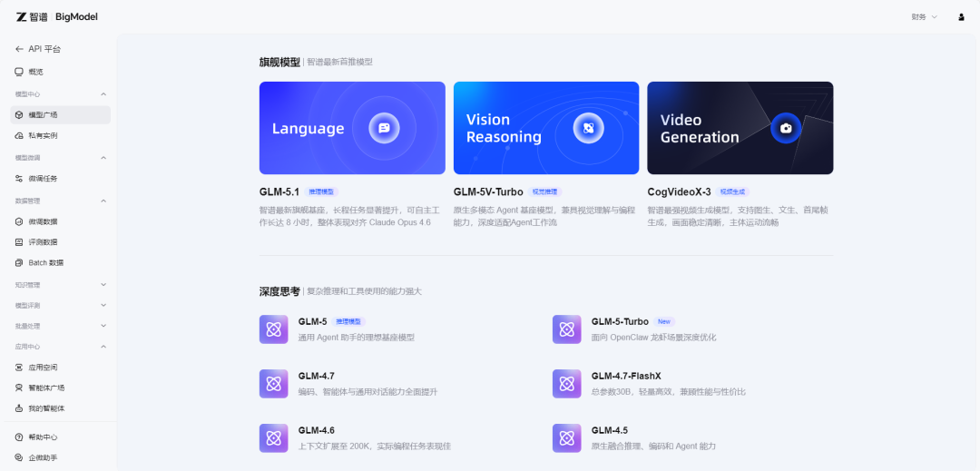This screenshot has width=980, height=471.
Task: Click the 推理模型 tag beside GLM-5
Action: click(x=348, y=321)
